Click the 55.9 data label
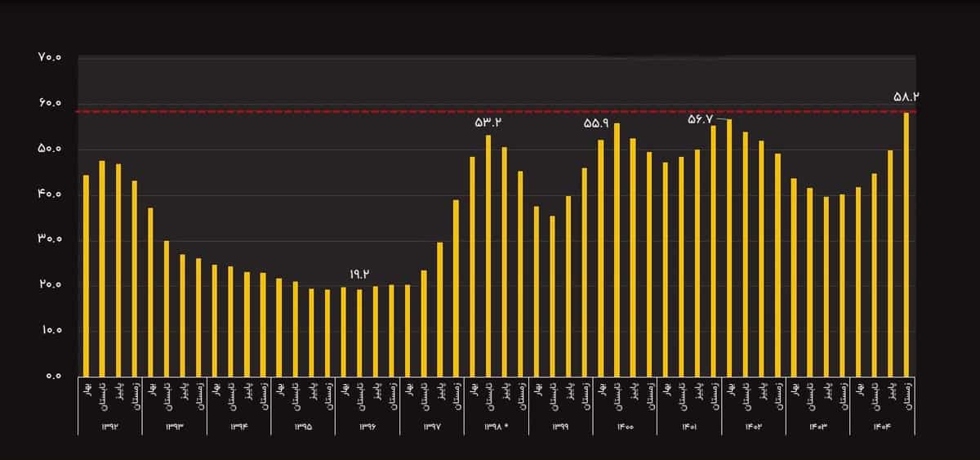The width and height of the screenshot is (980, 460). 596,123
